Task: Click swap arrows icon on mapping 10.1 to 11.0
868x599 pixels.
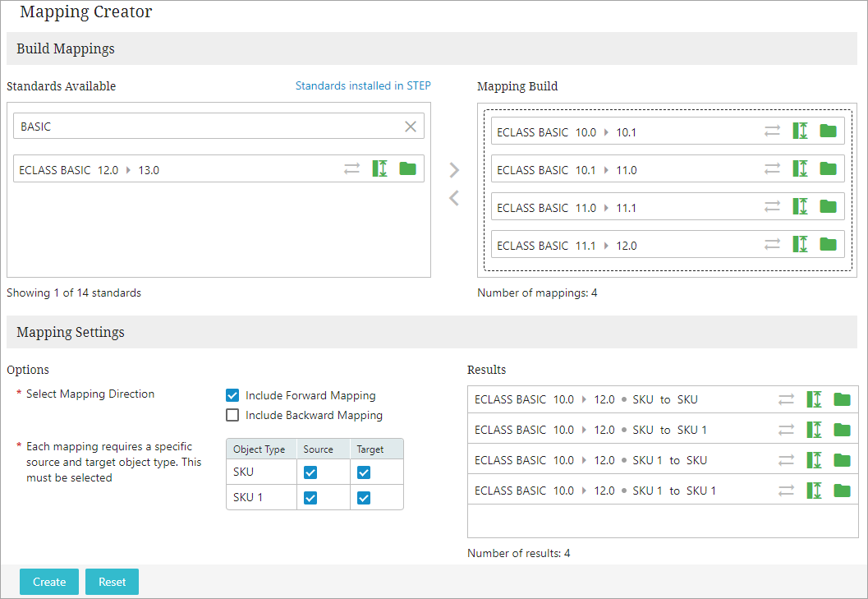Action: pos(772,168)
